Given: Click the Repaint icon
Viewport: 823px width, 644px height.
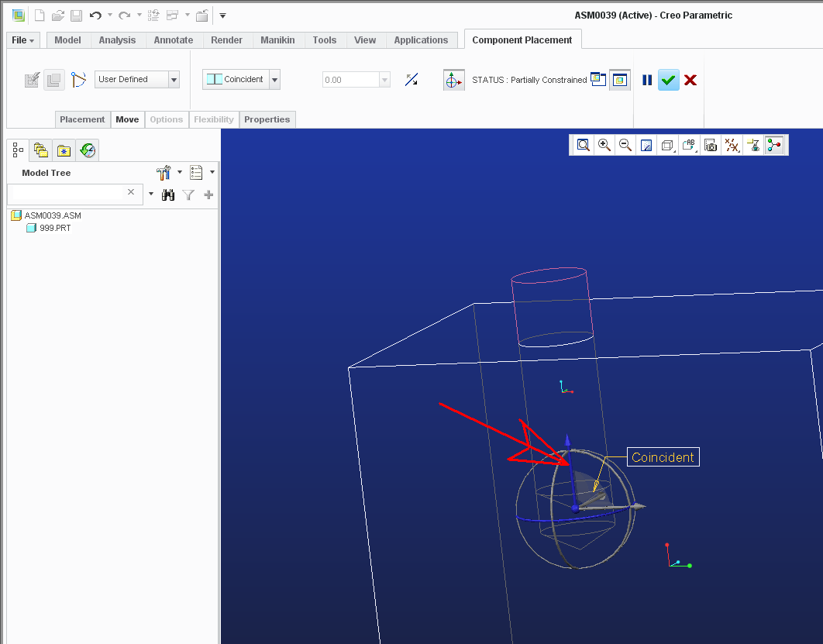Looking at the screenshot, I should tap(646, 146).
